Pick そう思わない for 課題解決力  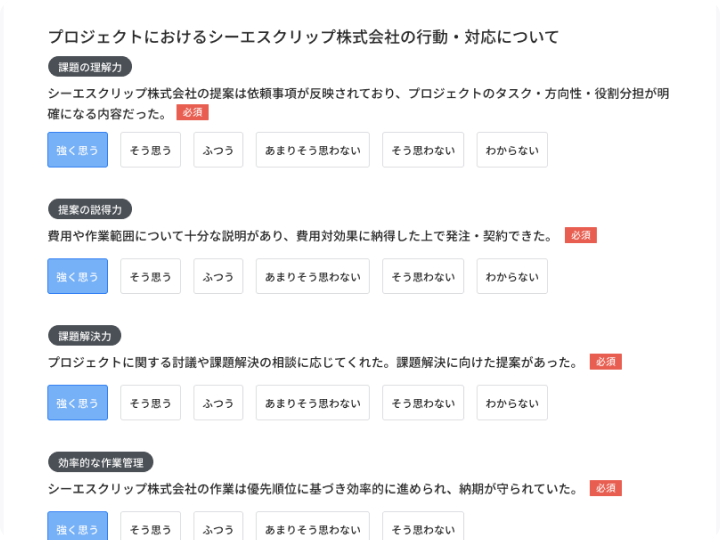[x=423, y=403]
